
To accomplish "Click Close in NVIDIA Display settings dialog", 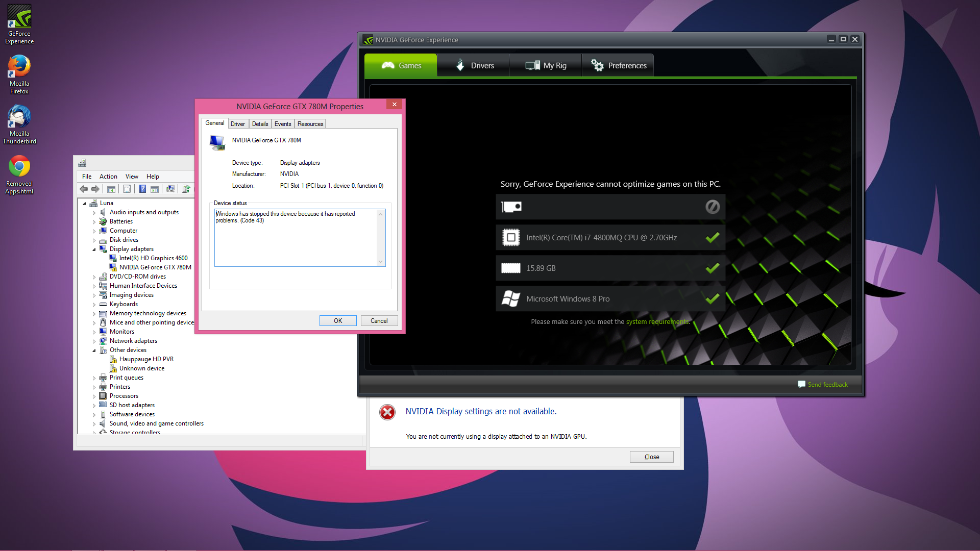I will pos(652,457).
